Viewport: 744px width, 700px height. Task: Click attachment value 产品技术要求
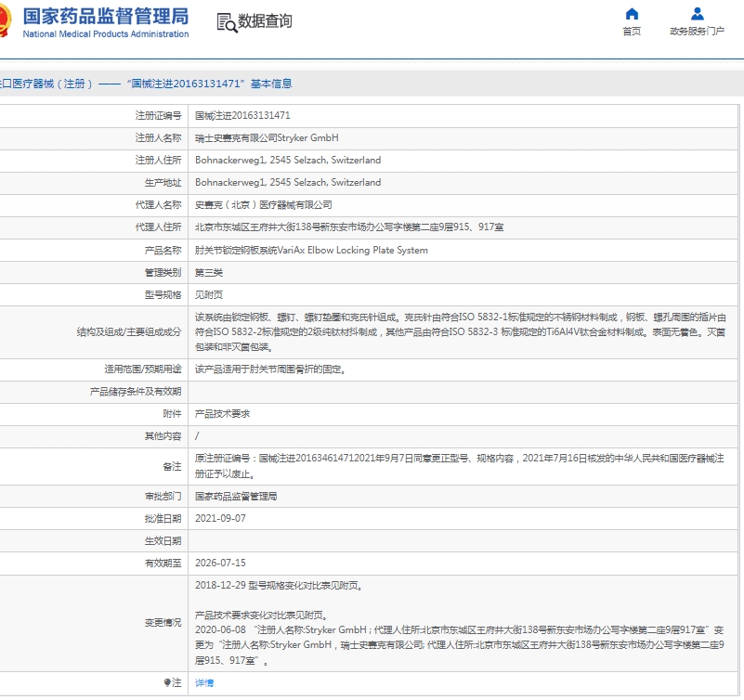click(222, 413)
